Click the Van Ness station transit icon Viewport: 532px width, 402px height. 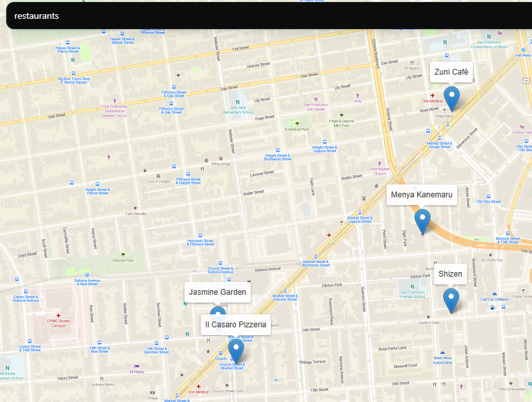tap(523, 49)
